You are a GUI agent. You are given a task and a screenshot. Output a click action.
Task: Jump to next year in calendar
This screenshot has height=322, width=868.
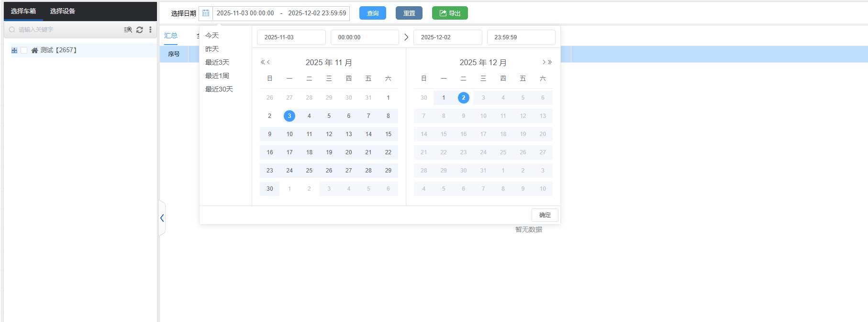pos(550,62)
